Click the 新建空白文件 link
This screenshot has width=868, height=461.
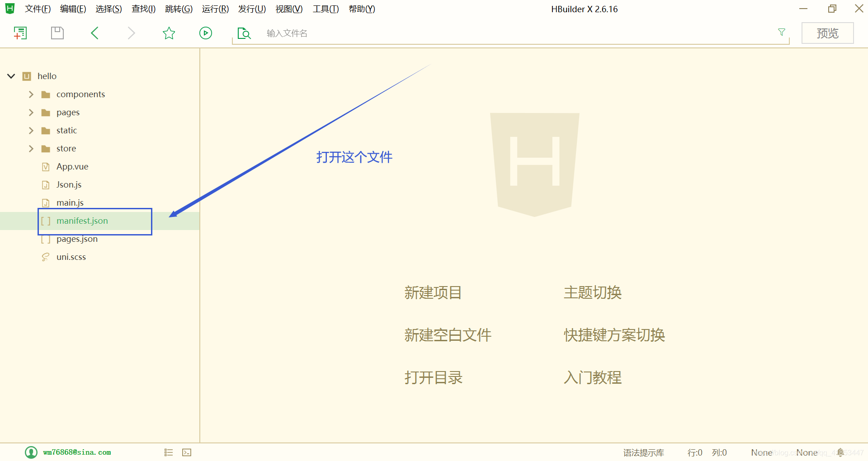pyautogui.click(x=448, y=335)
